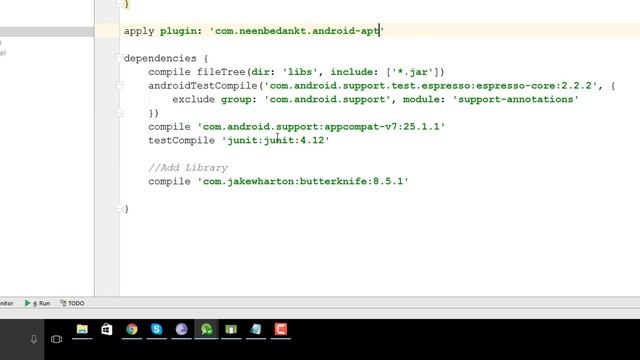This screenshot has width=640, height=360.
Task: Click the TODO tool window icon
Action: [x=63, y=303]
